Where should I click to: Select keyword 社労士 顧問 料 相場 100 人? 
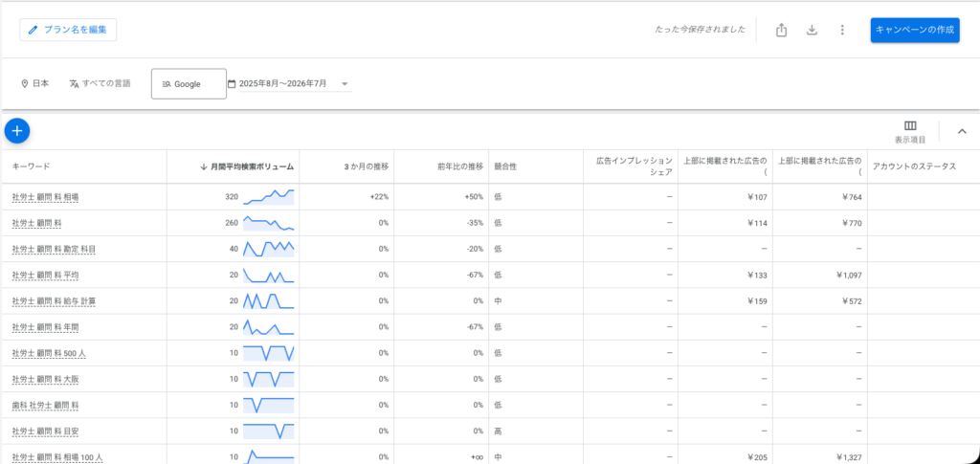pyautogui.click(x=56, y=457)
